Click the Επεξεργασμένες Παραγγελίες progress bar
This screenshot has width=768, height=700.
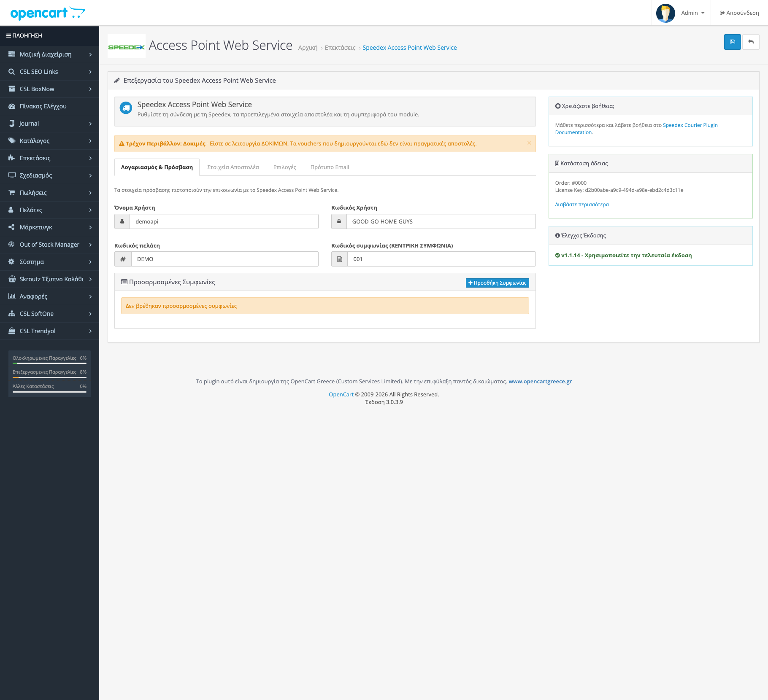[49, 377]
